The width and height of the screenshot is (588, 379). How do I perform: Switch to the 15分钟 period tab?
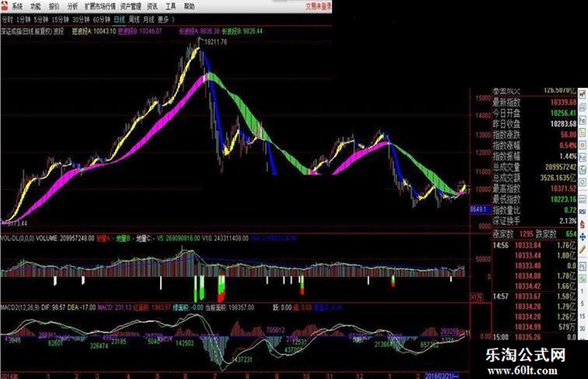60,19
